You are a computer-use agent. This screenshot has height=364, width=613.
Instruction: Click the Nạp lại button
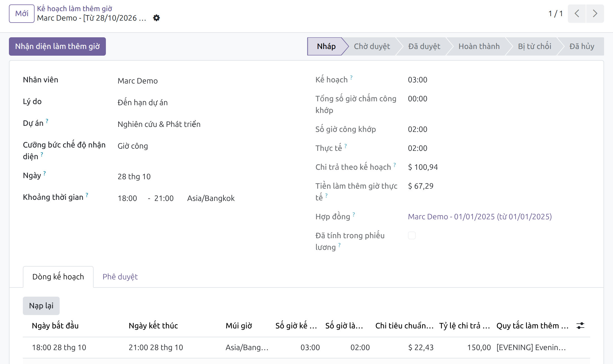(x=41, y=306)
